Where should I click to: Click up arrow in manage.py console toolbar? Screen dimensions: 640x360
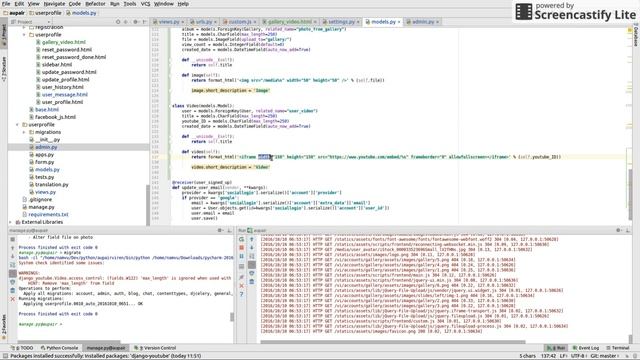(x=13, y=248)
